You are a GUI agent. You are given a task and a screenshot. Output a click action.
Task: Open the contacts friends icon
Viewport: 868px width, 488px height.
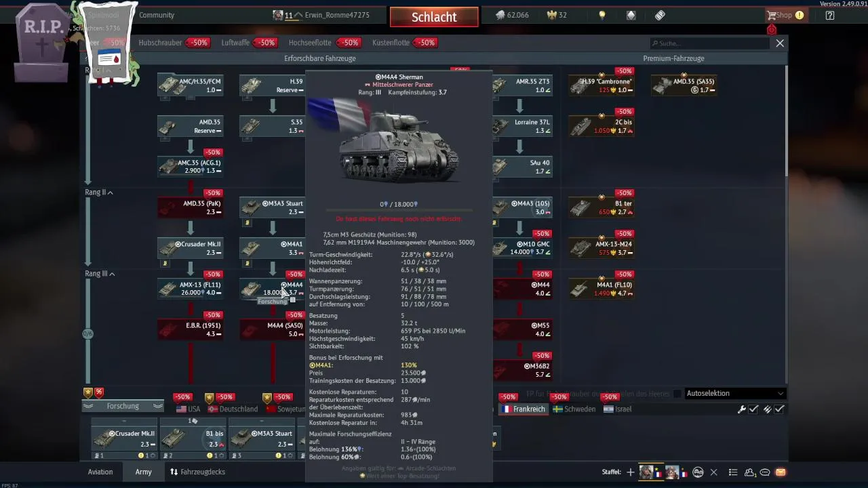pos(750,472)
